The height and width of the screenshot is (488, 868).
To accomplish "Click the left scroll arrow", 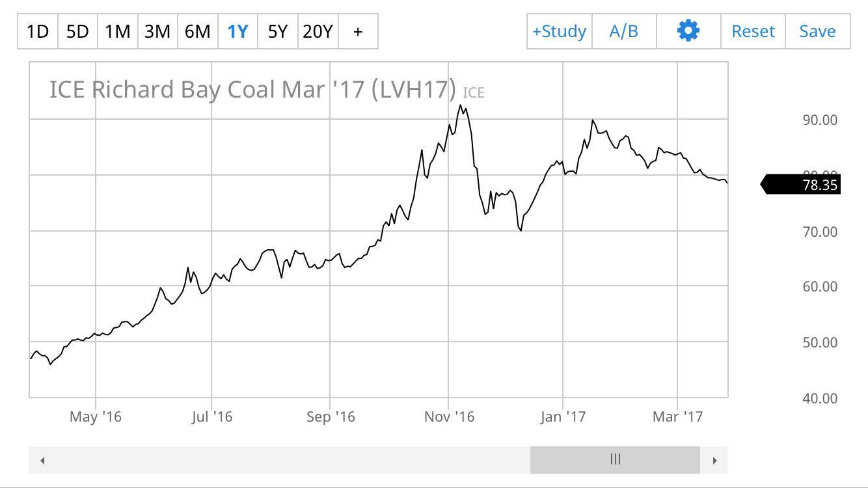I will 42,461.
